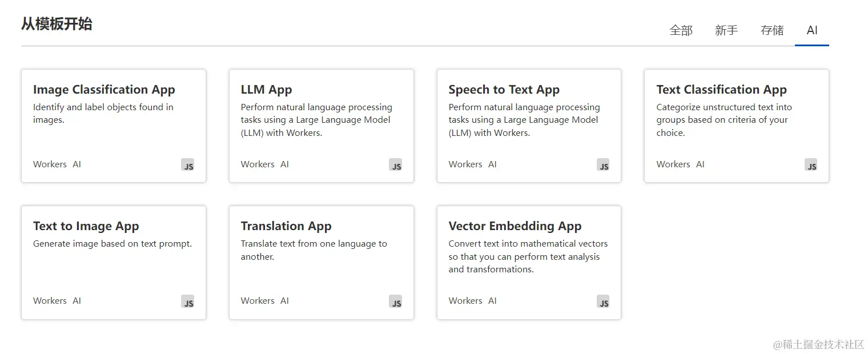Open the Image Classification App template title
This screenshot has width=868, height=354.
point(104,90)
